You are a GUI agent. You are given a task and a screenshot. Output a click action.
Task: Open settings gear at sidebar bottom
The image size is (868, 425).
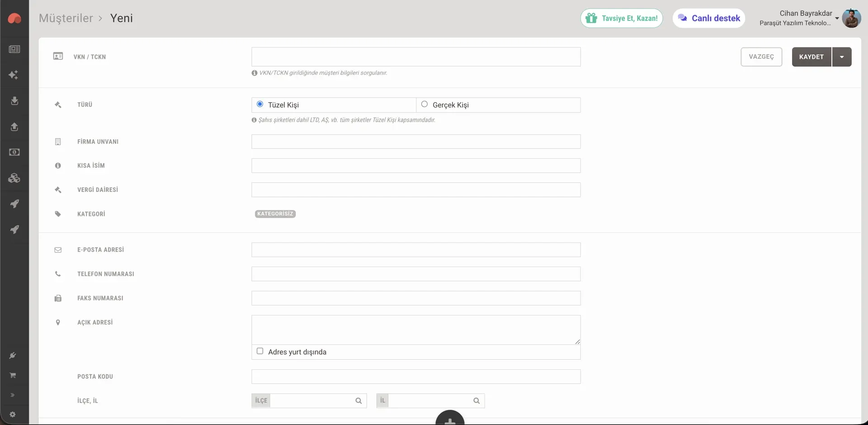coord(13,414)
